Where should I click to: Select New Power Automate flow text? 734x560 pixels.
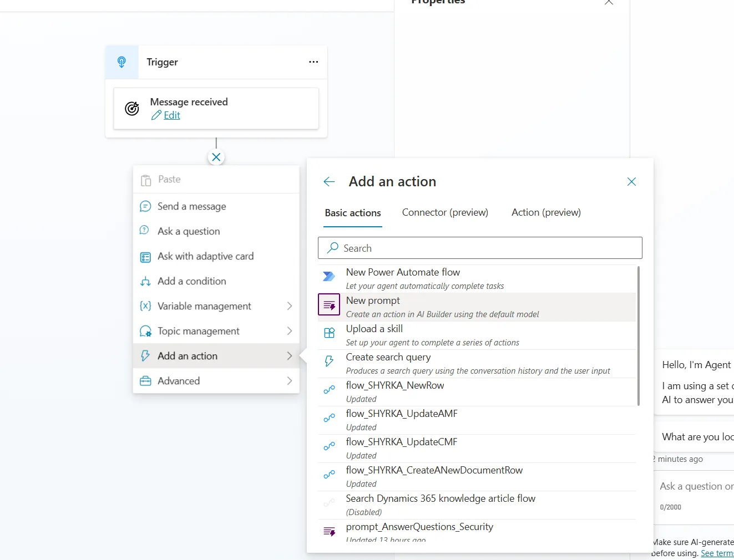pos(403,272)
